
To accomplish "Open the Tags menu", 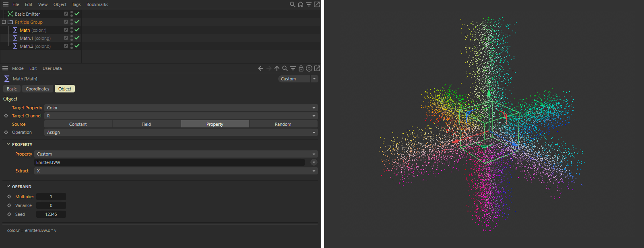I will [76, 4].
